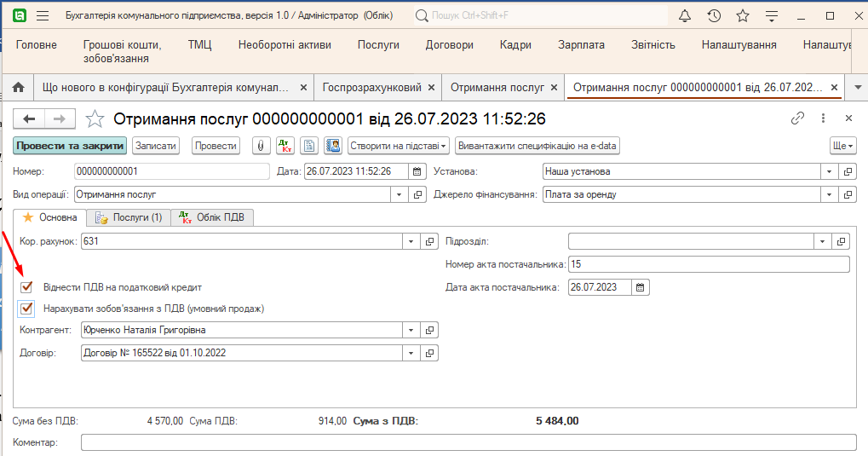Screen dimensions: 868x456
Task: Expand the Кор. рахунок dropdown
Action: pyautogui.click(x=411, y=241)
